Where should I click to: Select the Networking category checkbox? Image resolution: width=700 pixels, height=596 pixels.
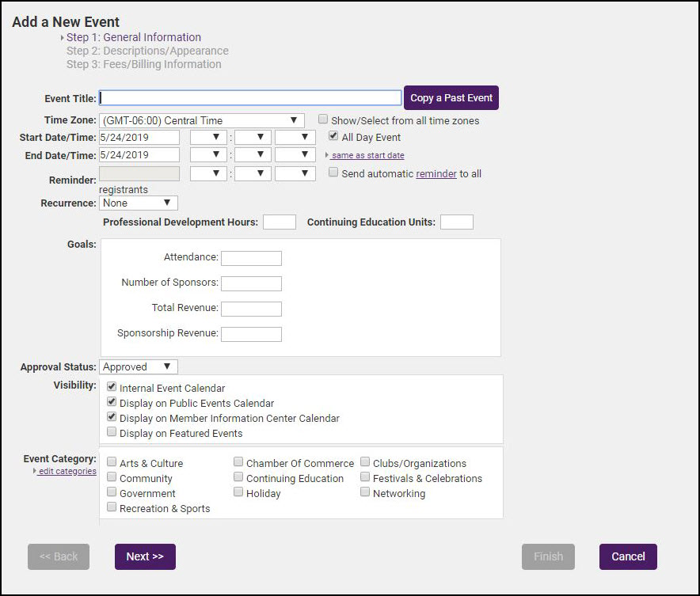[365, 493]
